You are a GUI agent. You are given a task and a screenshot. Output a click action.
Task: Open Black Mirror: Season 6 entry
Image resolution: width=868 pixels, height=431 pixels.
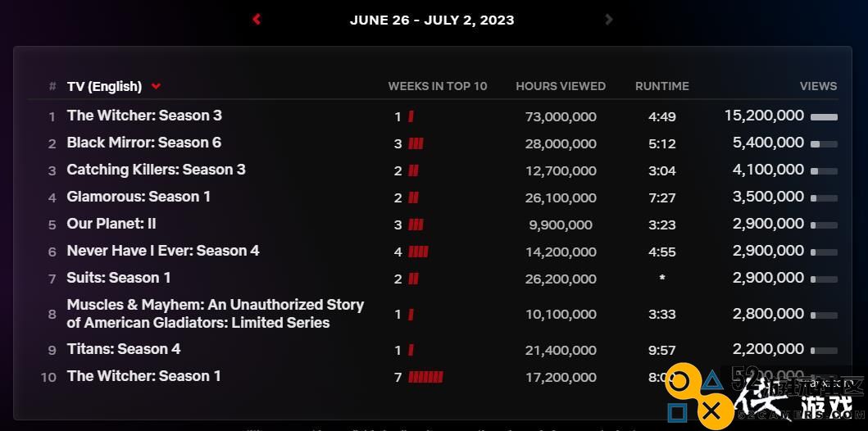(144, 143)
